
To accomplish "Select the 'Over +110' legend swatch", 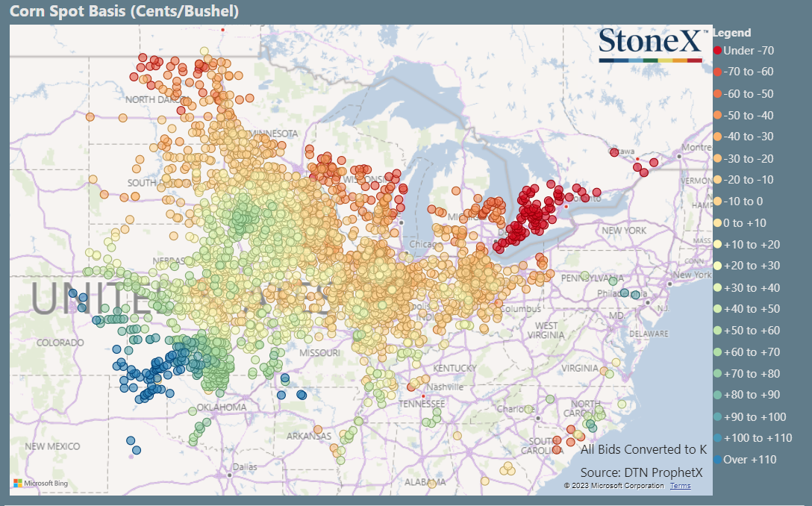I will [x=717, y=460].
